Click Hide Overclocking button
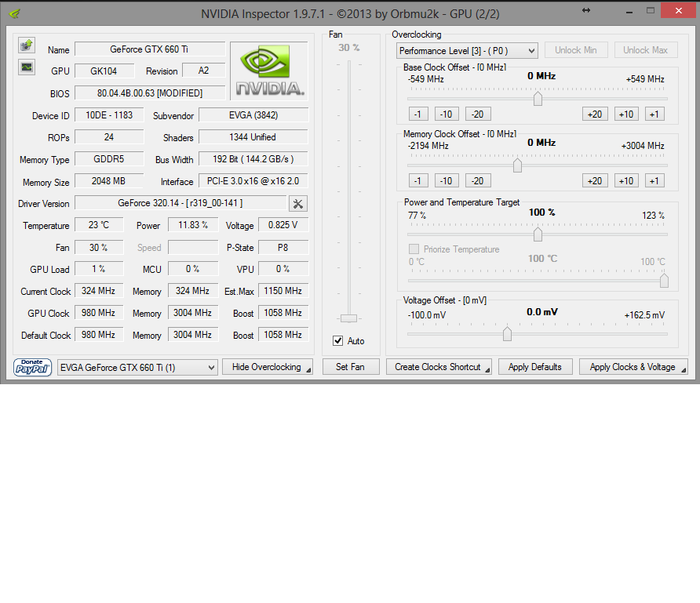 click(x=268, y=367)
